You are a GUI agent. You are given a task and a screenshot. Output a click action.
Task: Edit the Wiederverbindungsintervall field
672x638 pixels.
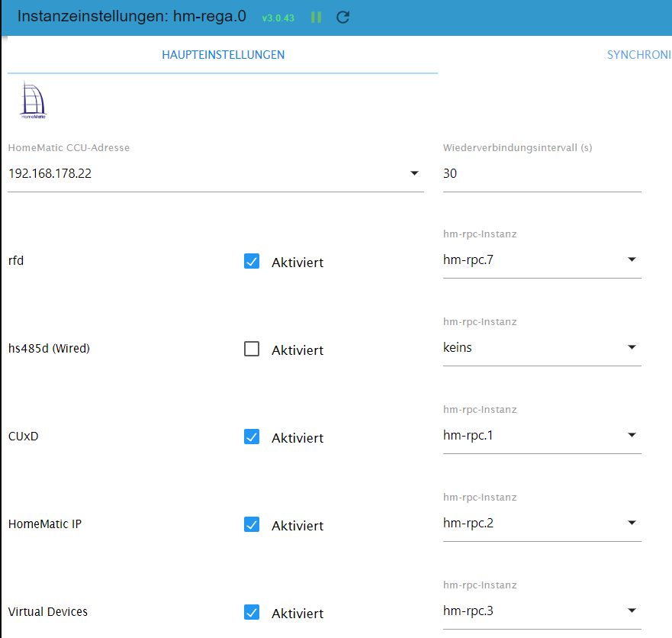542,173
